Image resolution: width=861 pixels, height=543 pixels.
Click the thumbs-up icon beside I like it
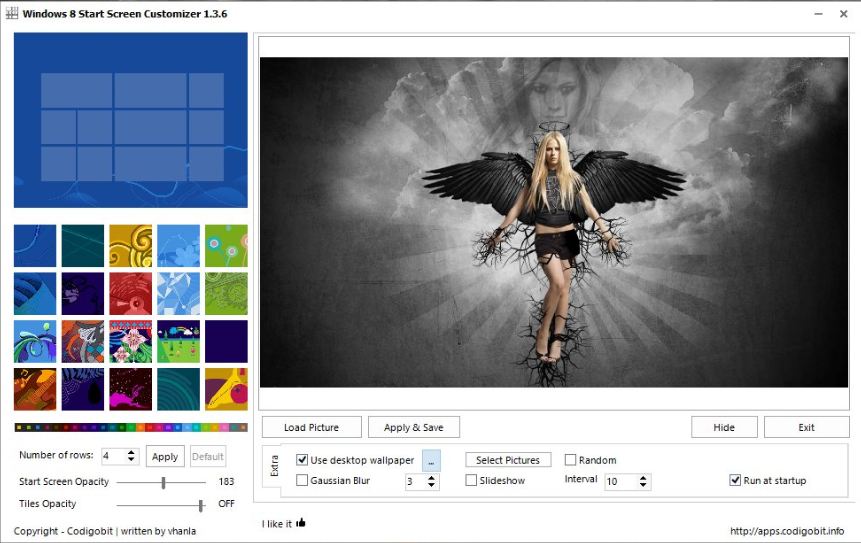click(300, 522)
